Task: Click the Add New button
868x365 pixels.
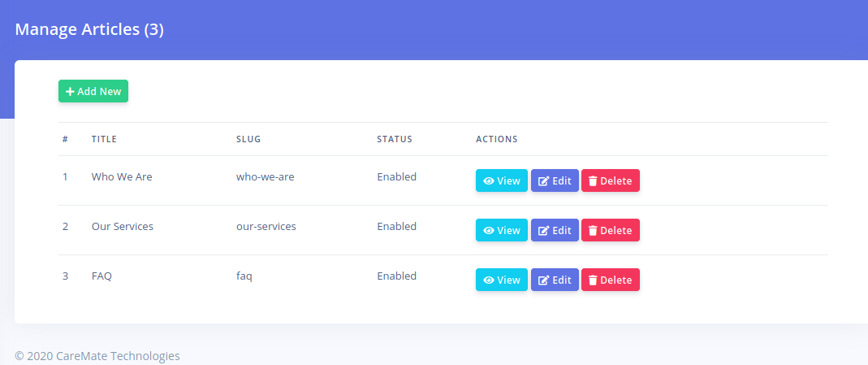Action: point(93,91)
